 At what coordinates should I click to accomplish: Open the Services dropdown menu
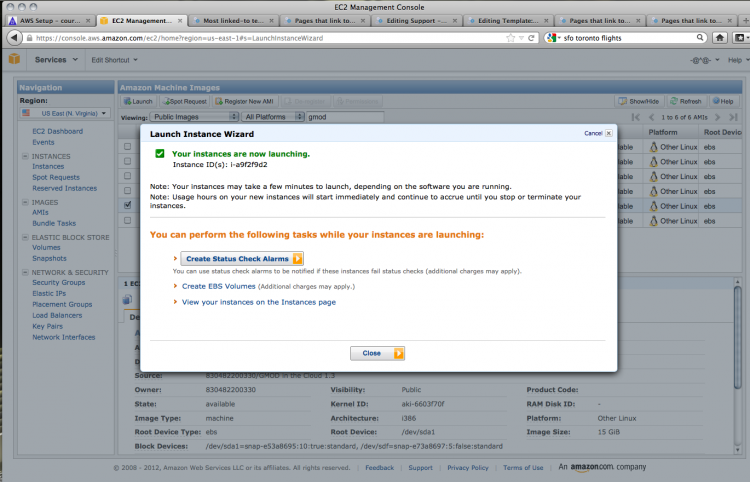coord(56,60)
